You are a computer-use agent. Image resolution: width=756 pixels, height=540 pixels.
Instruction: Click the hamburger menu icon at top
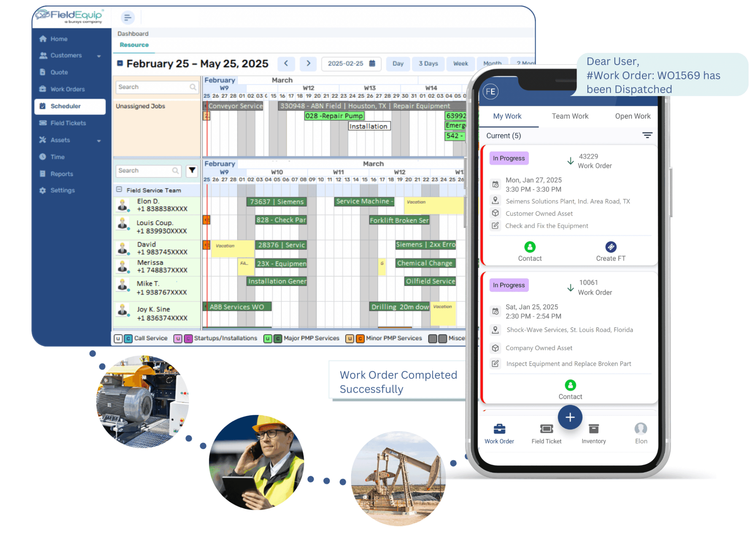[127, 17]
